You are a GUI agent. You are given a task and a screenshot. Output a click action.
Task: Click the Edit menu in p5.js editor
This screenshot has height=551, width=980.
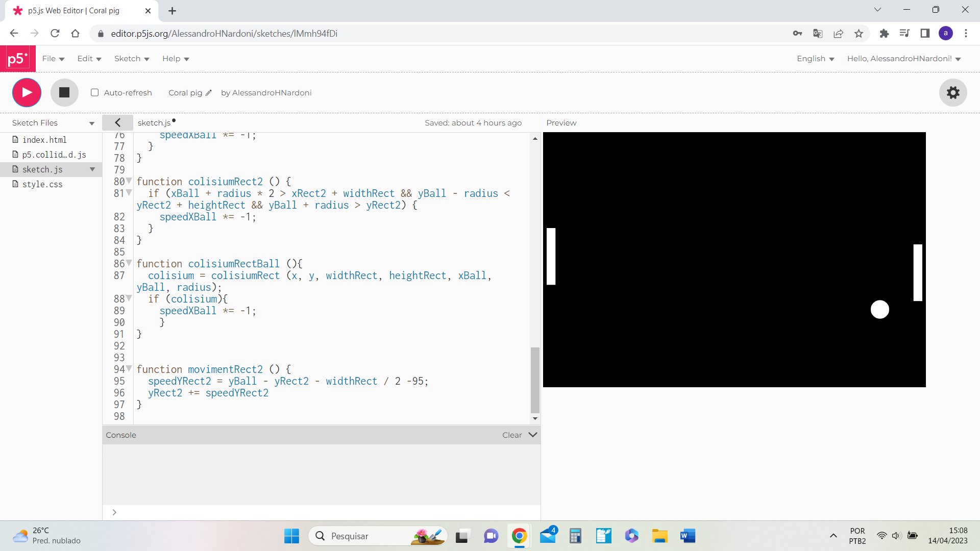(88, 59)
